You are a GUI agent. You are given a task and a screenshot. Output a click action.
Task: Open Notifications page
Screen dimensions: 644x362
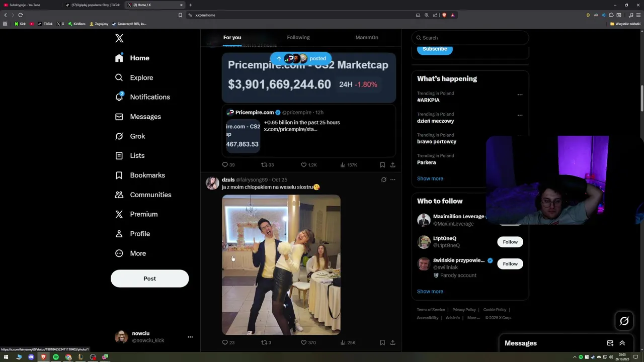[x=142, y=97]
